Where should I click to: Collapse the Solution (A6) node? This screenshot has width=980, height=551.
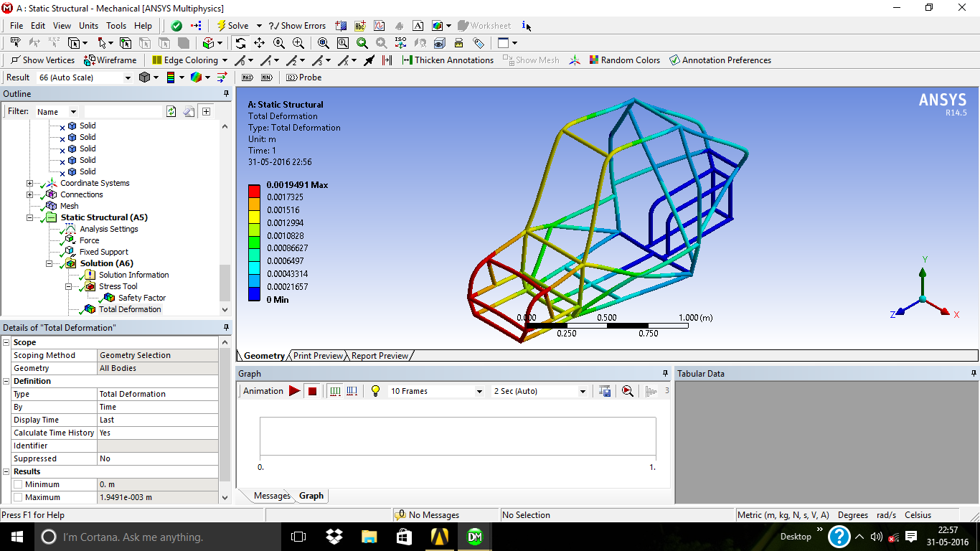pyautogui.click(x=50, y=263)
